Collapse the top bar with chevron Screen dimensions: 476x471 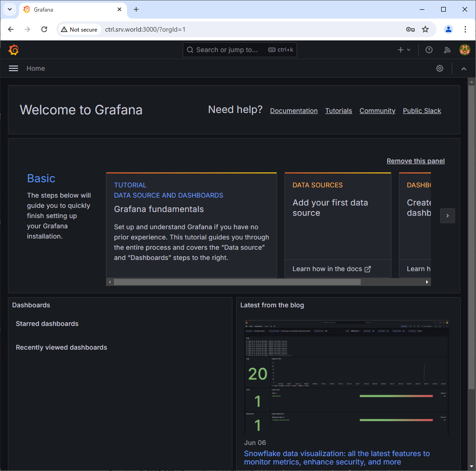[463, 68]
